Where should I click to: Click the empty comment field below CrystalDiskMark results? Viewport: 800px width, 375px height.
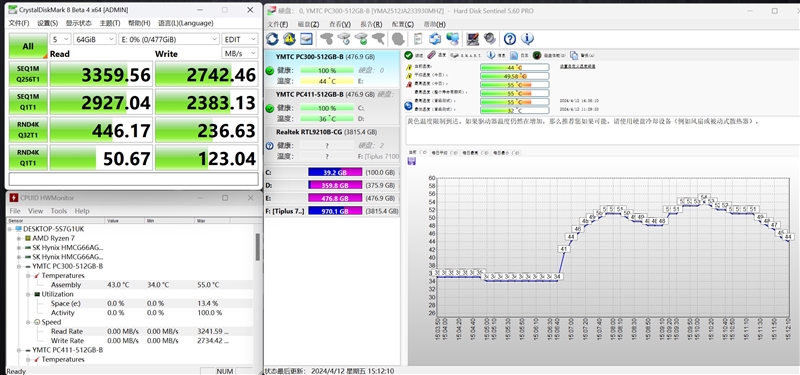134,179
